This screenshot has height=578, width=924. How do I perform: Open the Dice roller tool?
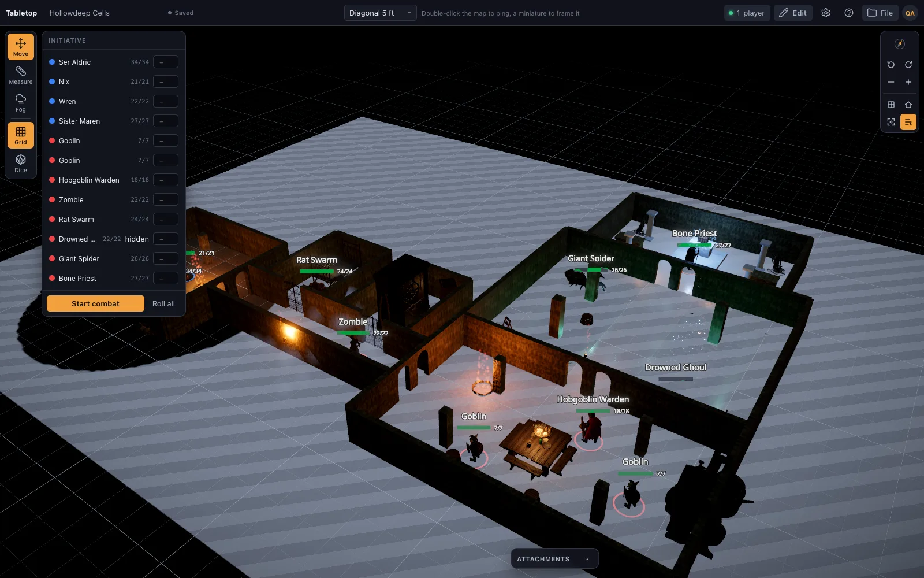tap(21, 163)
